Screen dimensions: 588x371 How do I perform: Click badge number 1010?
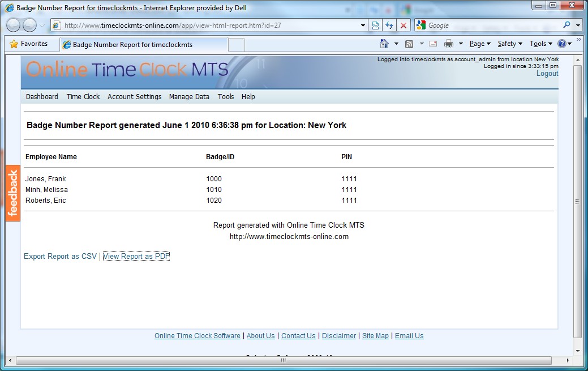214,190
